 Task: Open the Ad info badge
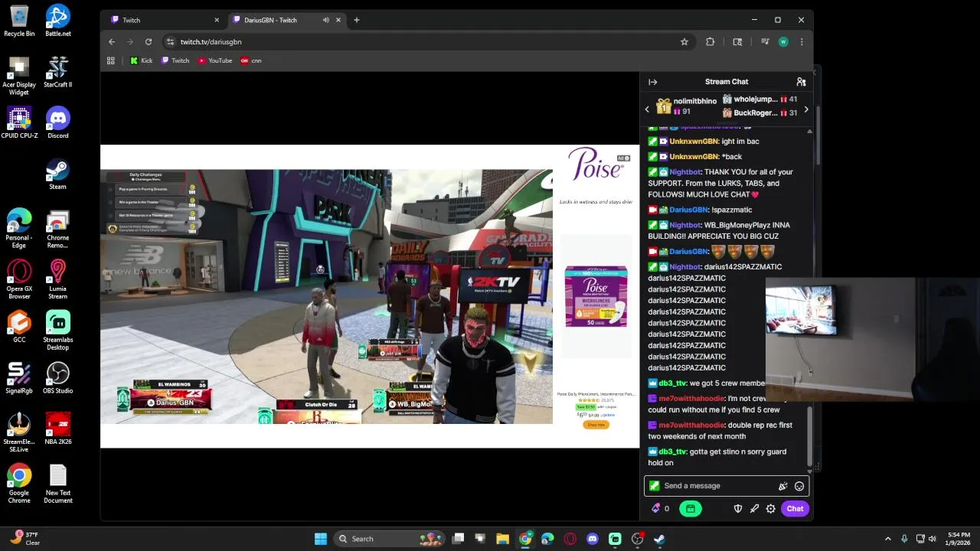coord(624,158)
